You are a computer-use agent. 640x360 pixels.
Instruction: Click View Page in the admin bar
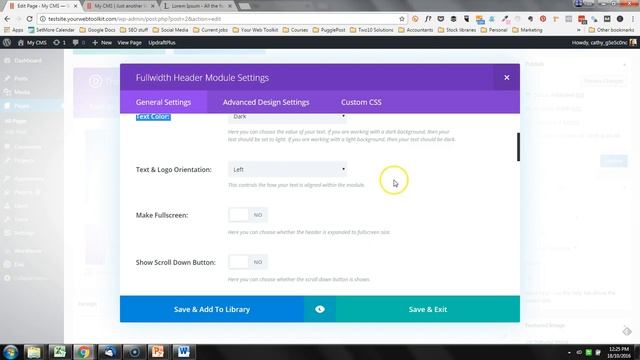tap(129, 42)
